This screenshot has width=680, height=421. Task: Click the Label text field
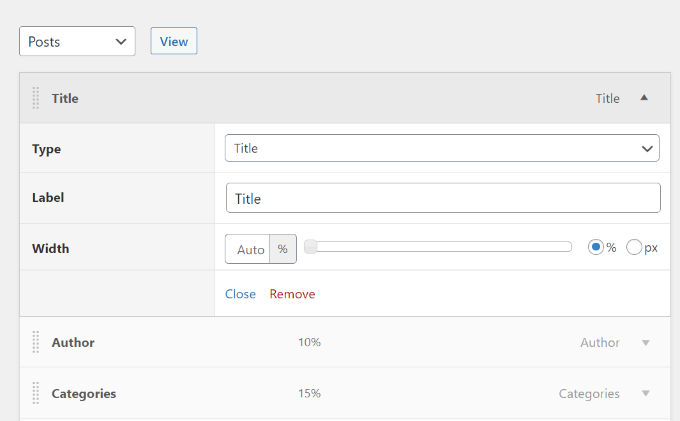pyautogui.click(x=442, y=198)
